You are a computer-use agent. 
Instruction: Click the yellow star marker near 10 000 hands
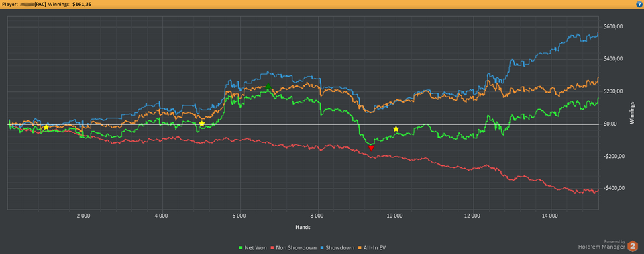pos(396,129)
